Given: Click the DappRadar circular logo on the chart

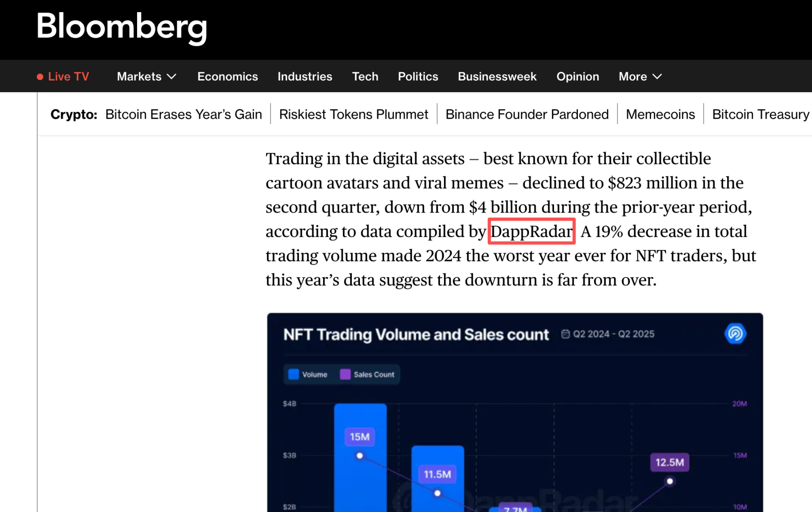Looking at the screenshot, I should [735, 334].
